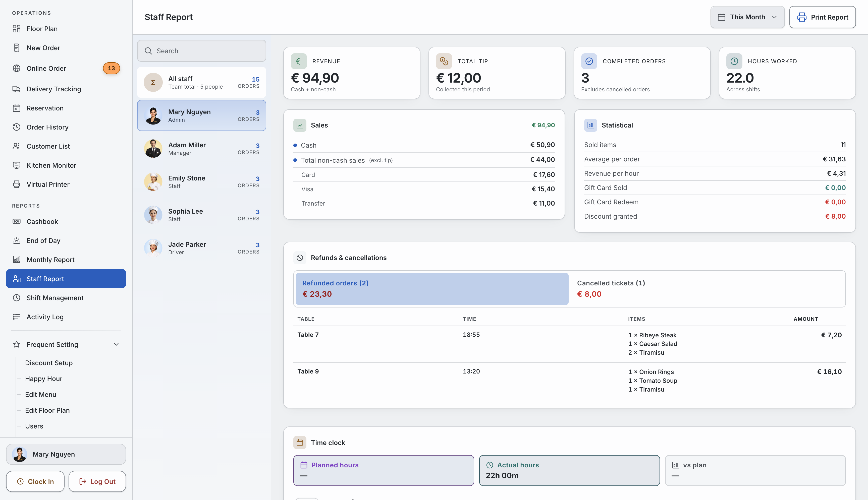
Task: Select Emily Stone in staff list
Action: tap(202, 182)
